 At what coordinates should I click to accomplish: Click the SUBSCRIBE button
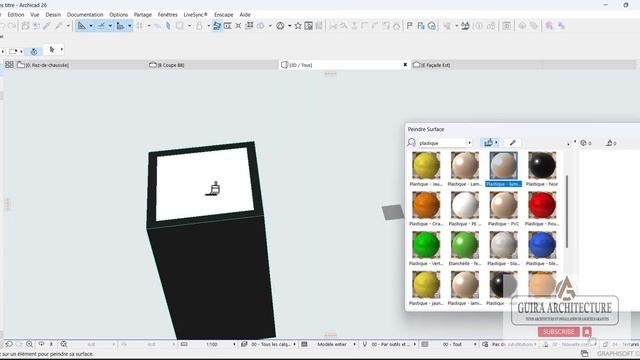pos(559,332)
